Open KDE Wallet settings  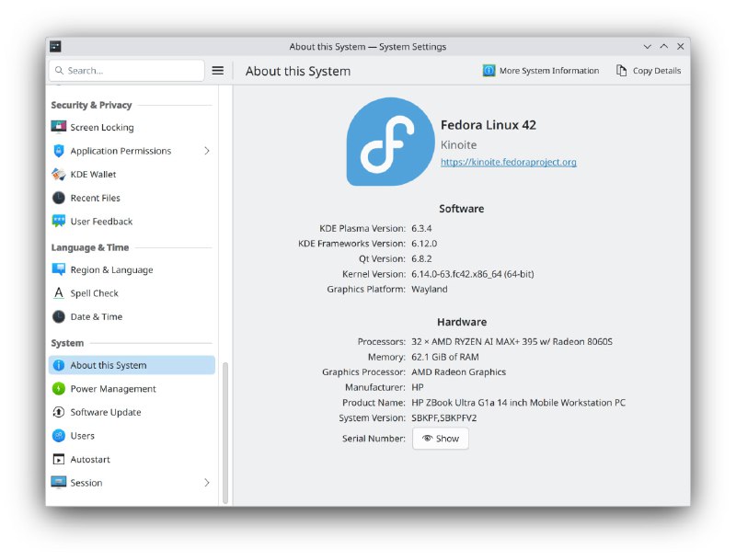pos(132,174)
